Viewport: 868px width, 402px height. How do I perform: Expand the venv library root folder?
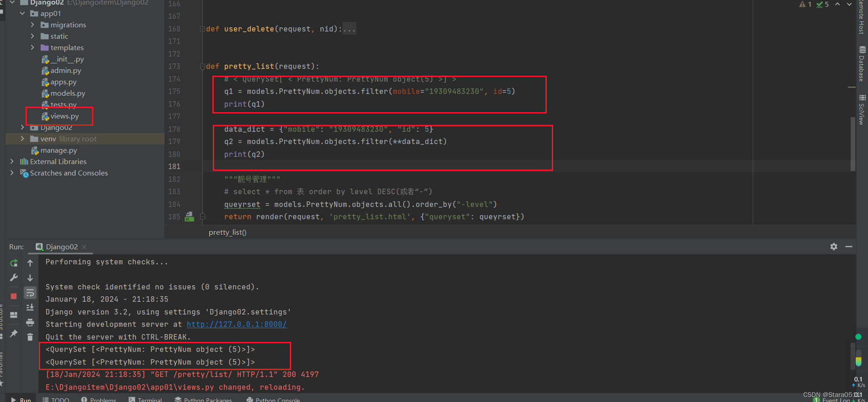[x=22, y=139]
